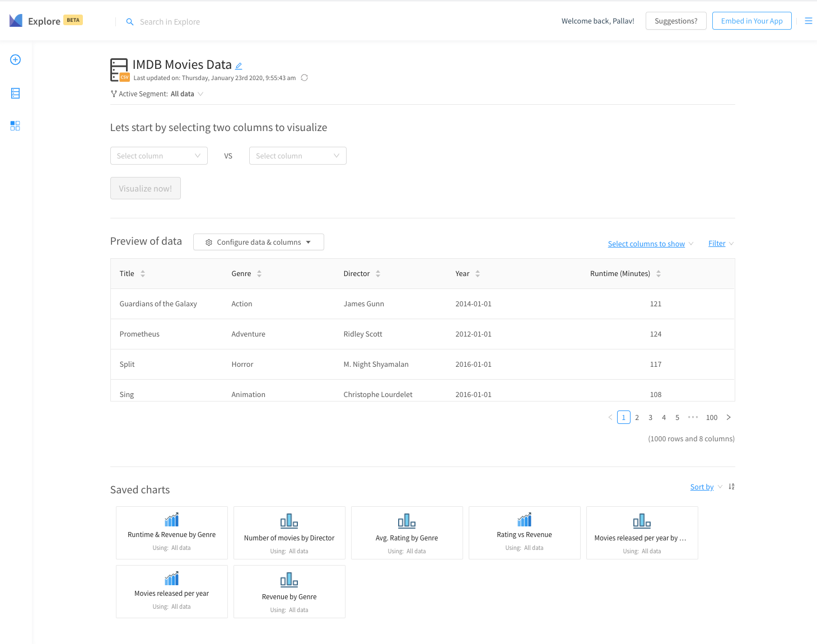Open Runtime & Revenue by Genre chart
The height and width of the screenshot is (644, 817).
(172, 533)
